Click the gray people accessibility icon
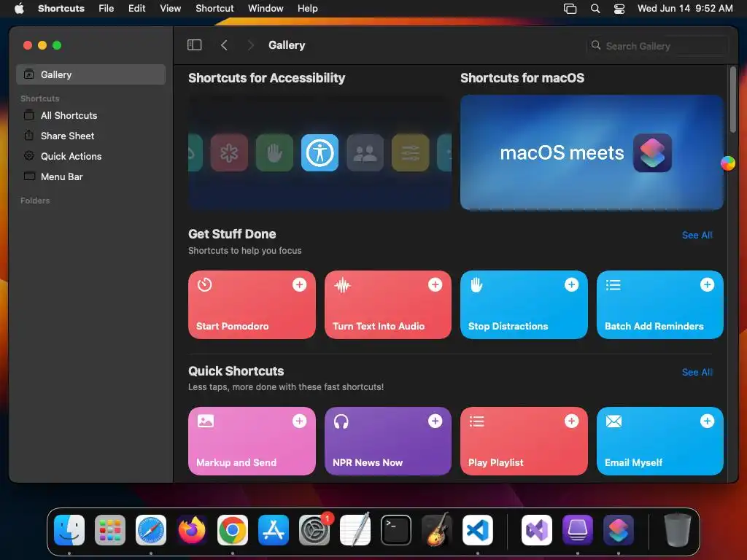Screen dimensions: 747x560 (365, 153)
